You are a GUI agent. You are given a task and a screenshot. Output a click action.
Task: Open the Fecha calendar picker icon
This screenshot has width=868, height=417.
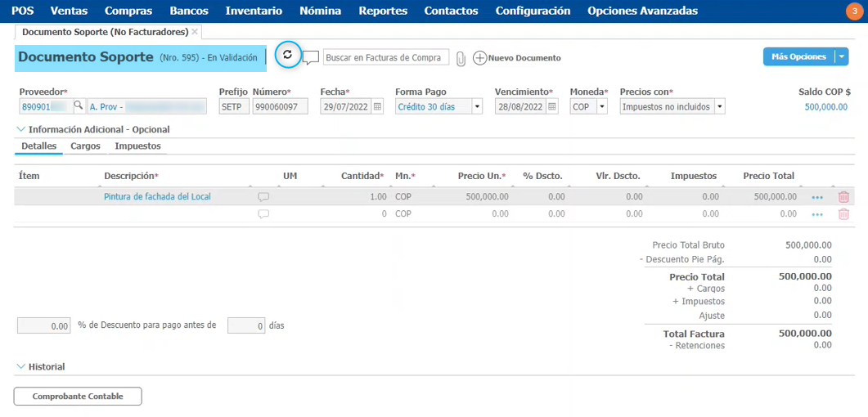[x=377, y=106]
